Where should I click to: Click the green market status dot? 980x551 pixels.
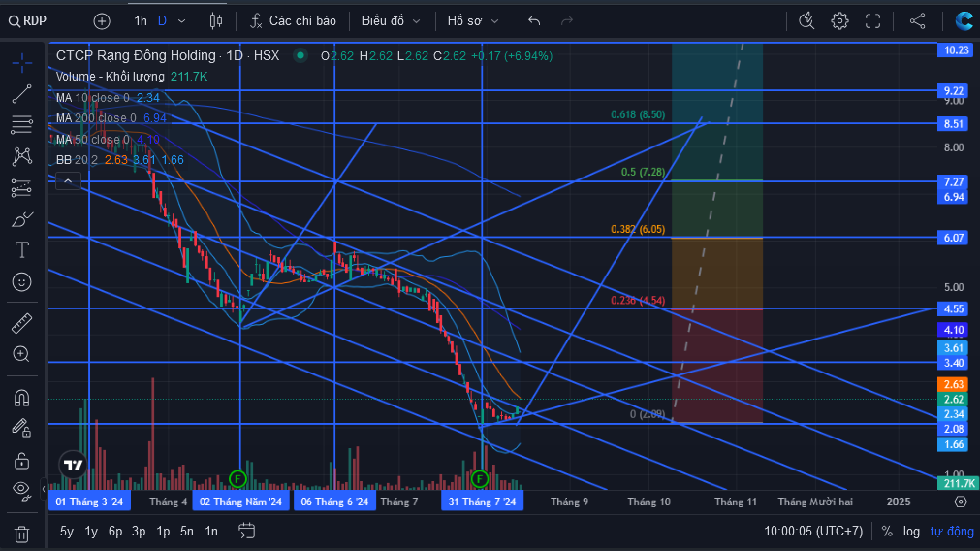point(300,55)
